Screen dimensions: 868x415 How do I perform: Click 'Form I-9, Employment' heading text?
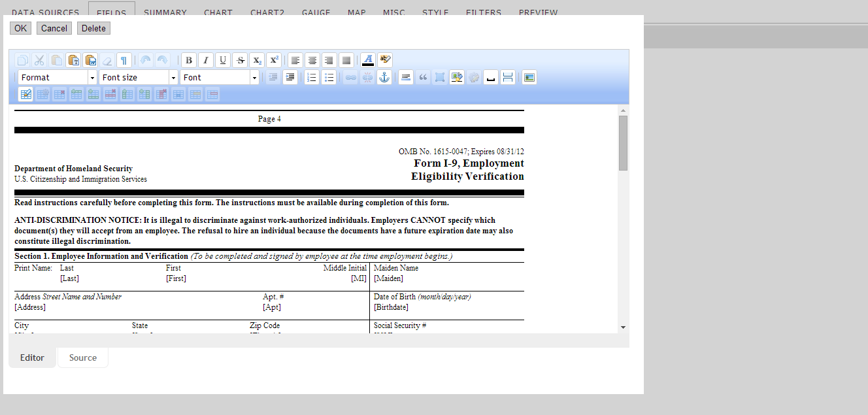[469, 163]
